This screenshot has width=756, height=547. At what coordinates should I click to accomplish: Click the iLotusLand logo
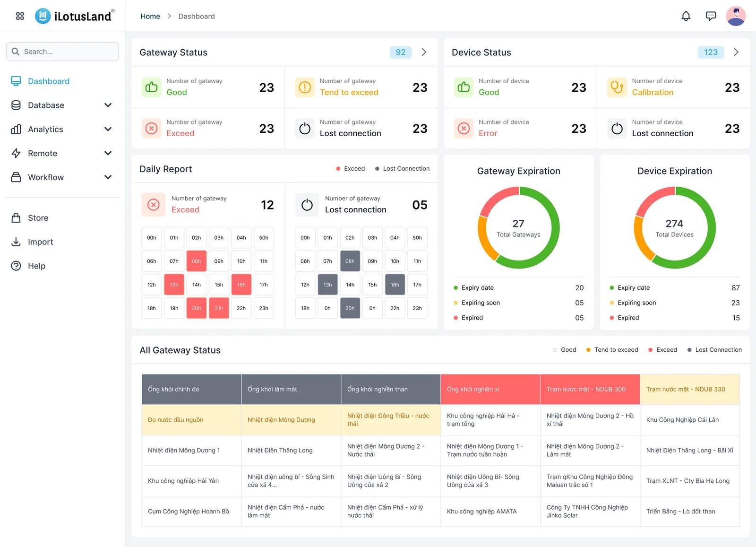click(75, 16)
